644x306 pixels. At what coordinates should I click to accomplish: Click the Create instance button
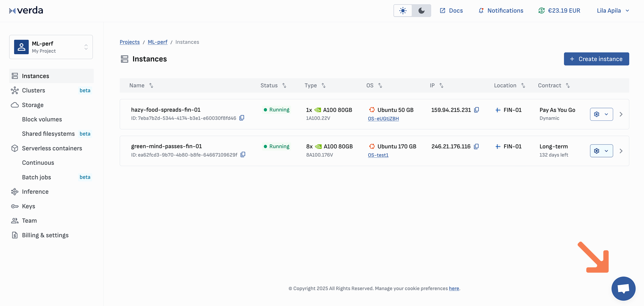click(x=596, y=59)
